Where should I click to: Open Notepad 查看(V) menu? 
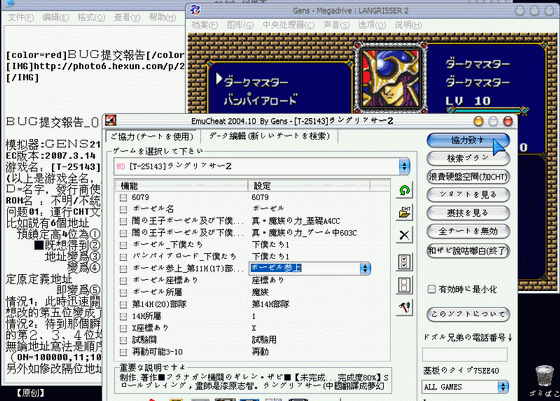(x=127, y=17)
